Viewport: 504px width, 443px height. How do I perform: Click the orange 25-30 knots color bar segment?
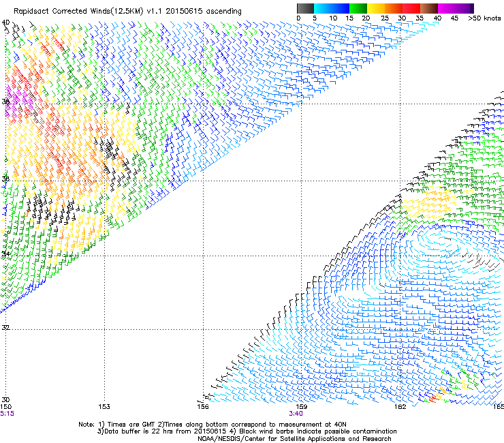(x=394, y=8)
